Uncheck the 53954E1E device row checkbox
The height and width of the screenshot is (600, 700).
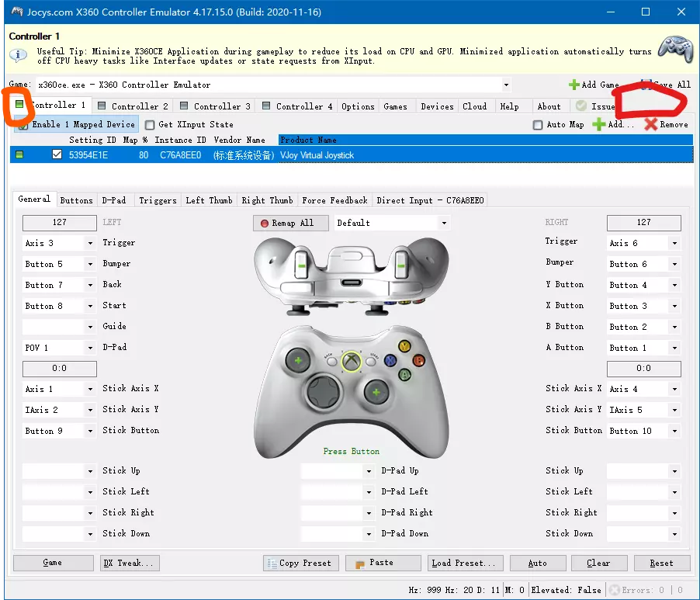(x=57, y=154)
